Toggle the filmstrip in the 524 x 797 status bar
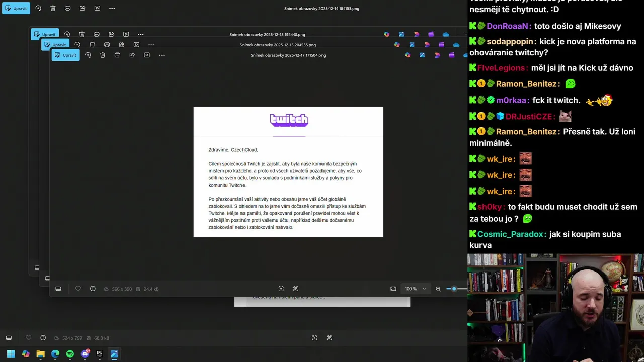This screenshot has width=644, height=362. point(9,338)
